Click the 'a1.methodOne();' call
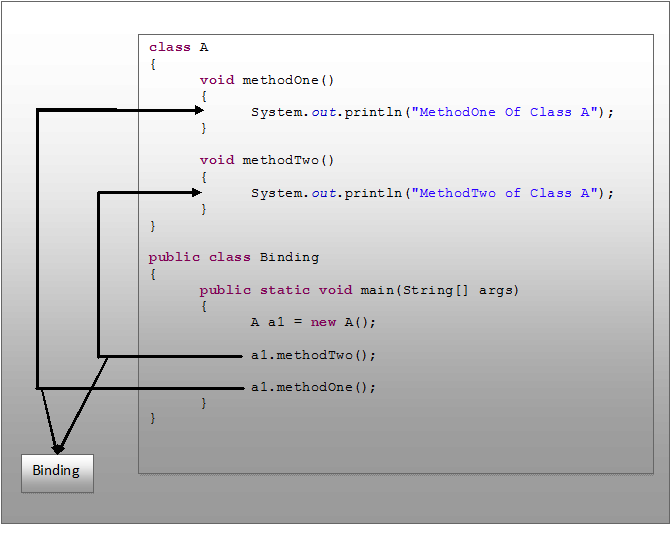Screen dimensions: 672x542 point(313,387)
